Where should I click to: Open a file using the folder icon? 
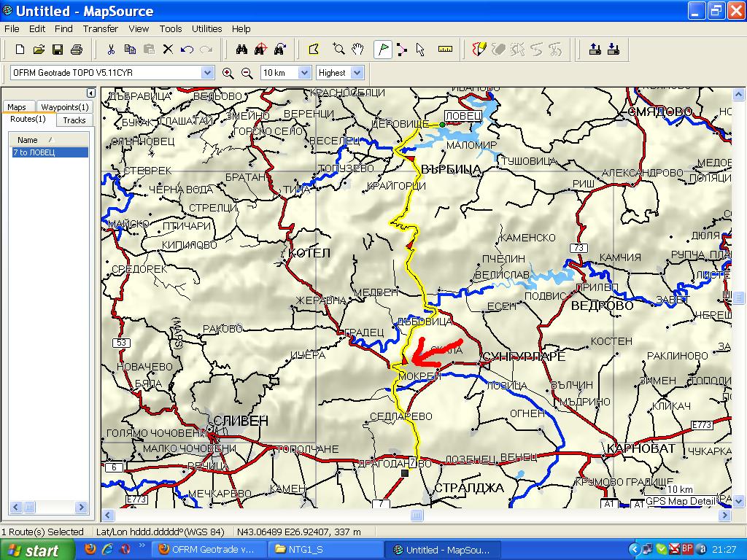pyautogui.click(x=39, y=49)
